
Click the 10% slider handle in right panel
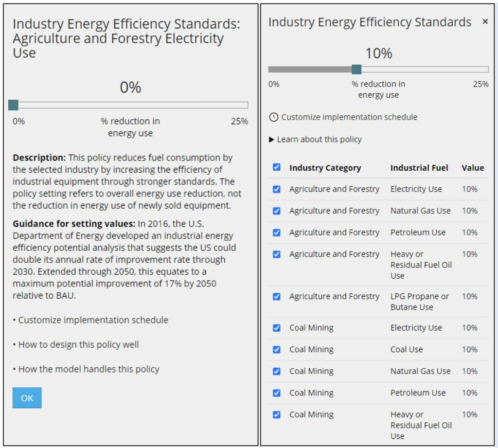(x=356, y=70)
